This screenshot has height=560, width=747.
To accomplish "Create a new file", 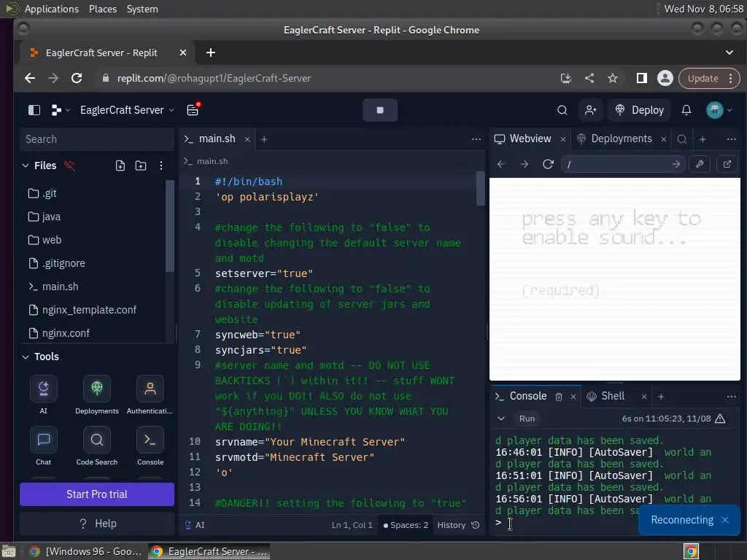I will coord(120,166).
